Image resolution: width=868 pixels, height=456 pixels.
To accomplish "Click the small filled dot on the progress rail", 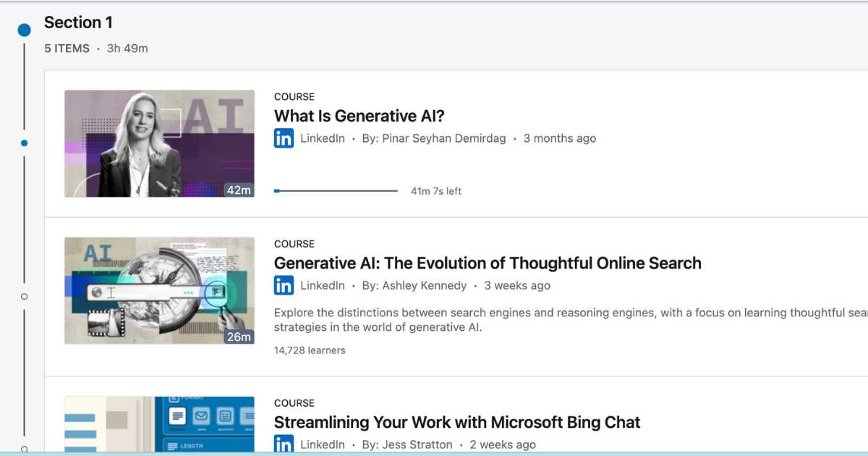I will coord(24,143).
